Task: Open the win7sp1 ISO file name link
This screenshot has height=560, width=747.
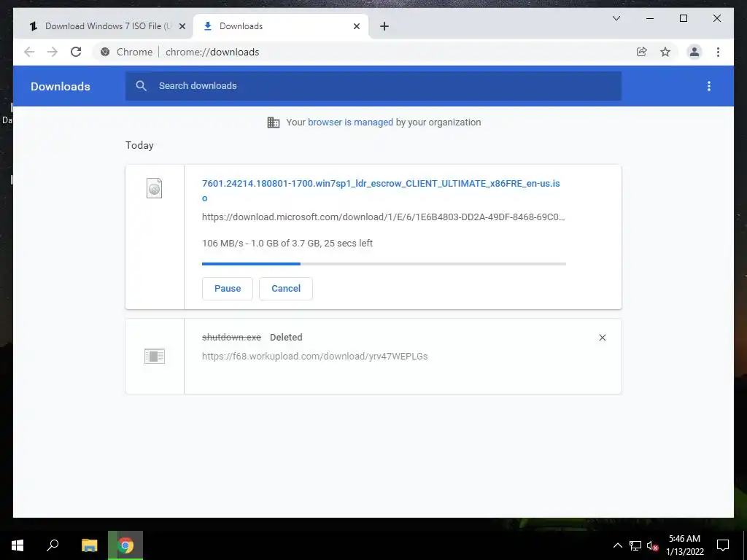Action: point(381,190)
